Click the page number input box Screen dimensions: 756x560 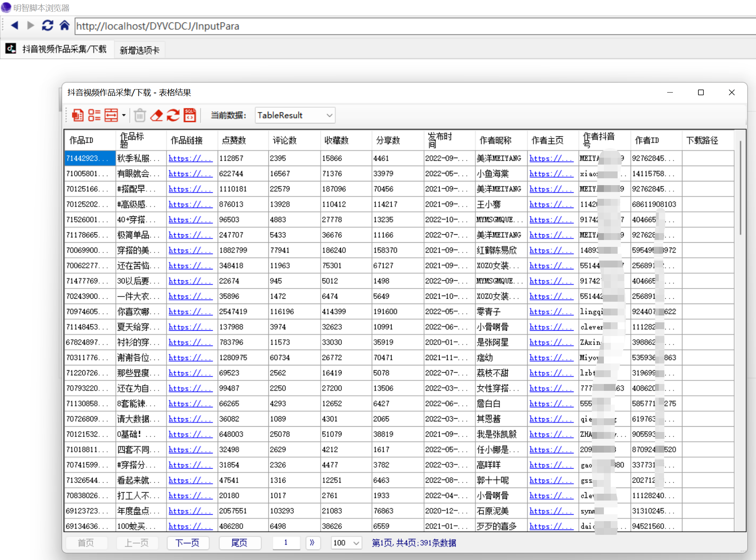(286, 543)
